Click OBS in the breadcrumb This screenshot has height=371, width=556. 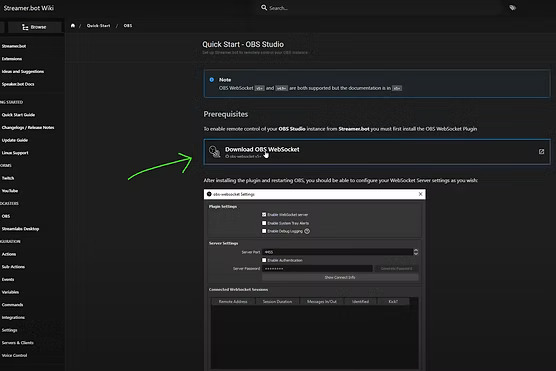pyautogui.click(x=128, y=26)
